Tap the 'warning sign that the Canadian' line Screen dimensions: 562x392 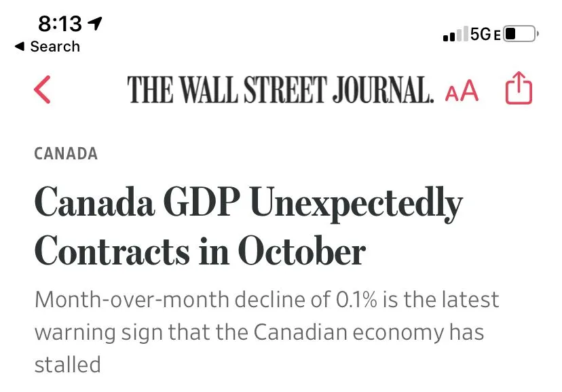tap(259, 332)
